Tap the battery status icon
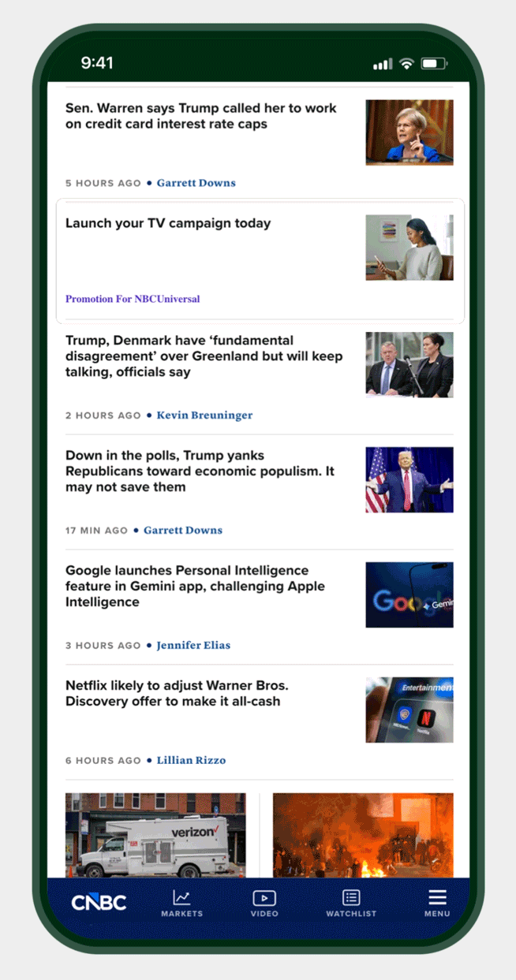Viewport: 516px width, 980px height. (x=435, y=64)
